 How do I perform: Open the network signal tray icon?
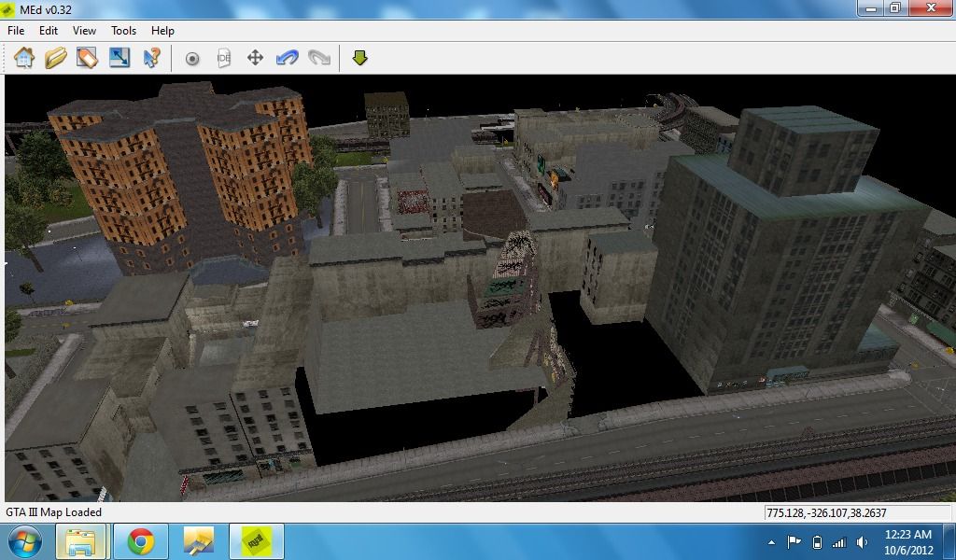pyautogui.click(x=839, y=541)
